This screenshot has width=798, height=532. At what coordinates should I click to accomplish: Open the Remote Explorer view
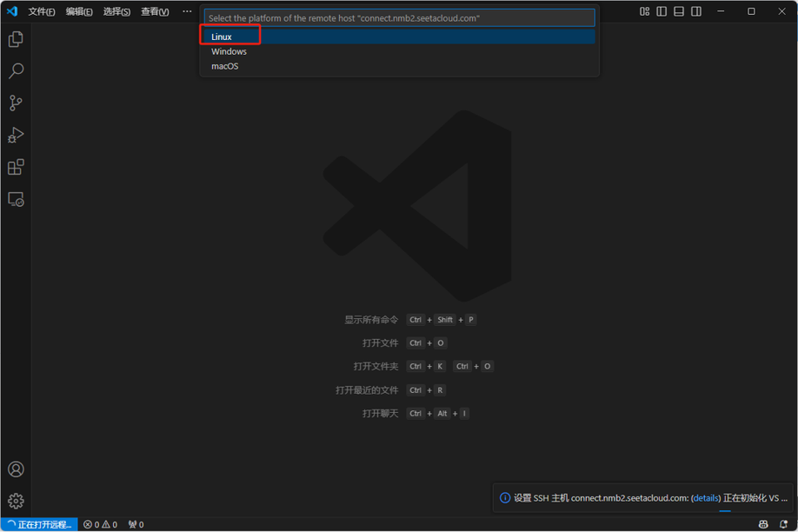pos(16,199)
